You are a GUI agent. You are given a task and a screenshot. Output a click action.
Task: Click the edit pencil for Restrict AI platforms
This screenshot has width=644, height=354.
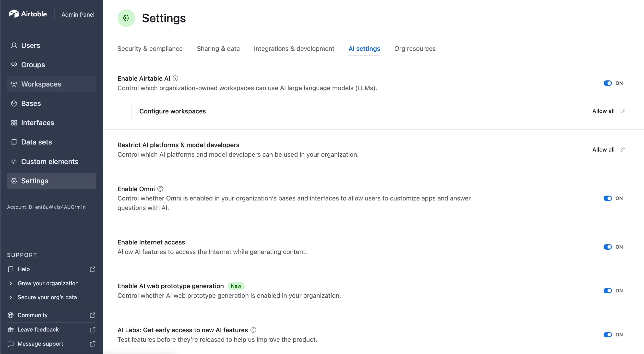[622, 150]
